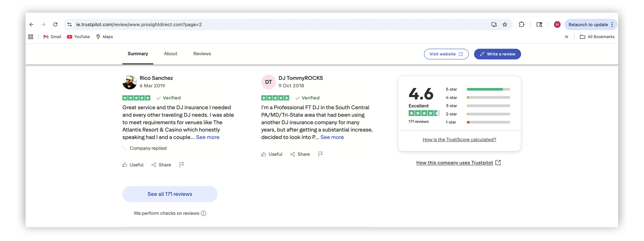Select the 3-star rating row
The image size is (644, 241).
coord(478,106)
